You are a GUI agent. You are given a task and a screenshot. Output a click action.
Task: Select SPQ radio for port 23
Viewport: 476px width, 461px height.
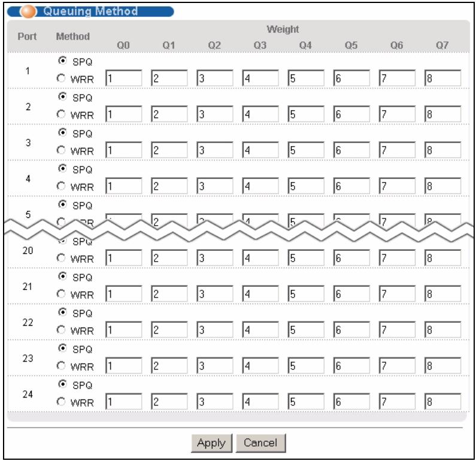62,348
